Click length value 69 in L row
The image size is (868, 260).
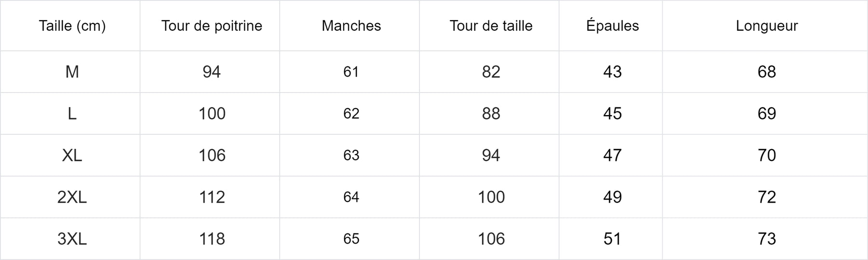(767, 114)
